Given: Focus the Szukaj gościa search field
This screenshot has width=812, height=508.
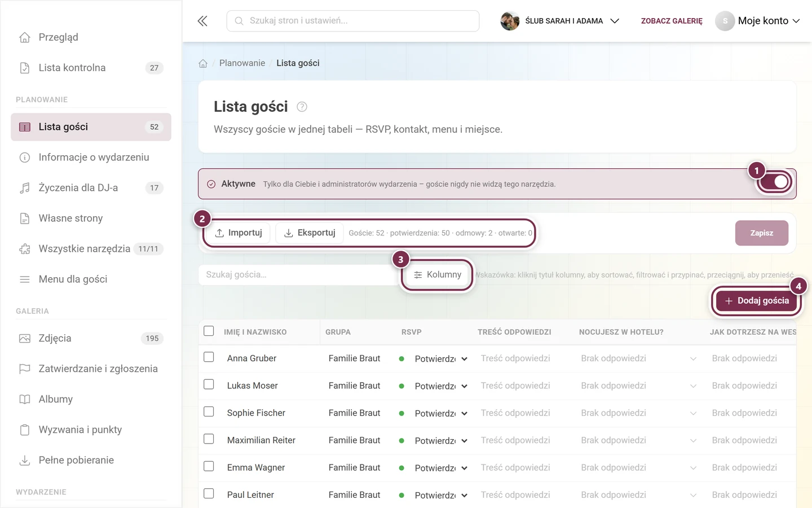Looking at the screenshot, I should [299, 275].
